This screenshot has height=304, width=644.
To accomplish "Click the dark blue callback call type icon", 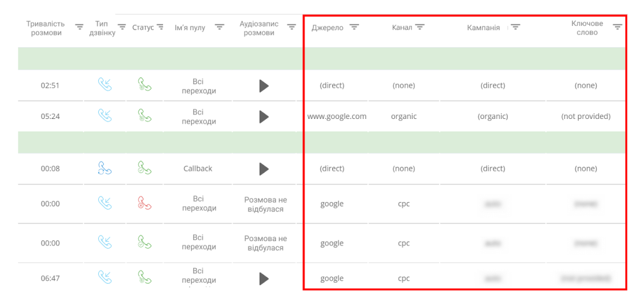I will pos(105,169).
